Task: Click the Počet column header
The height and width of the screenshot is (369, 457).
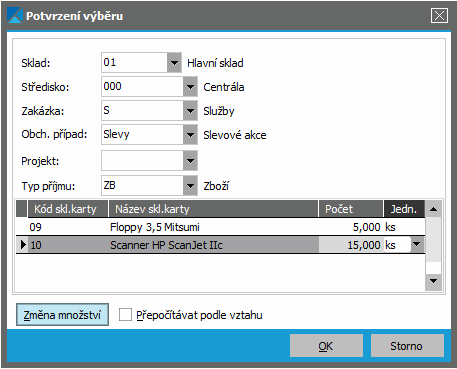Action: click(x=351, y=209)
